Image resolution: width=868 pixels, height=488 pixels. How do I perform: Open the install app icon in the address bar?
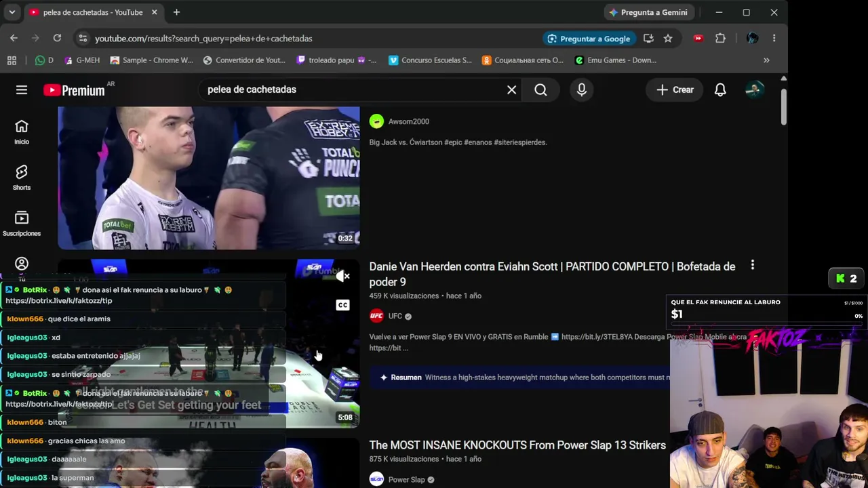[648, 39]
